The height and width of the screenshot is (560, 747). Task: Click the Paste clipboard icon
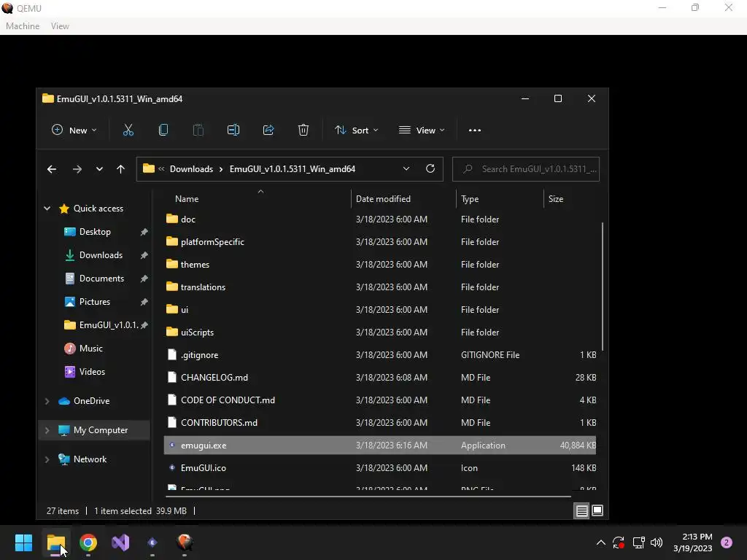198,130
